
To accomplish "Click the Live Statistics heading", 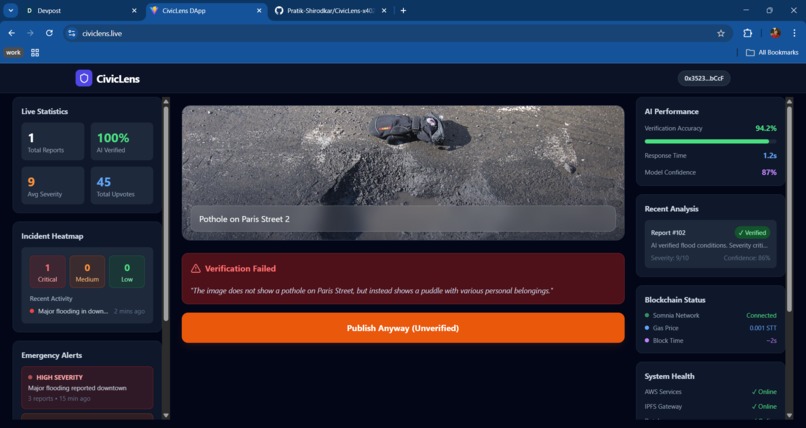I will point(45,111).
